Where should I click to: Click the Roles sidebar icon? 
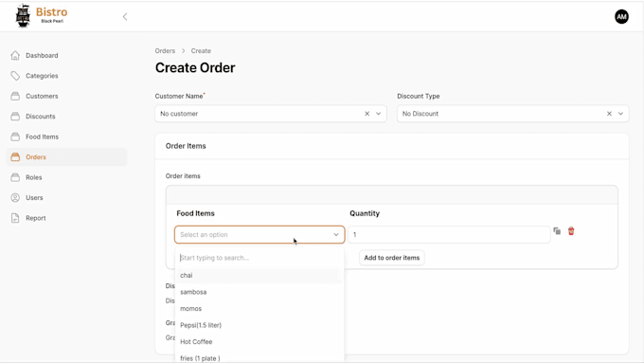click(15, 177)
